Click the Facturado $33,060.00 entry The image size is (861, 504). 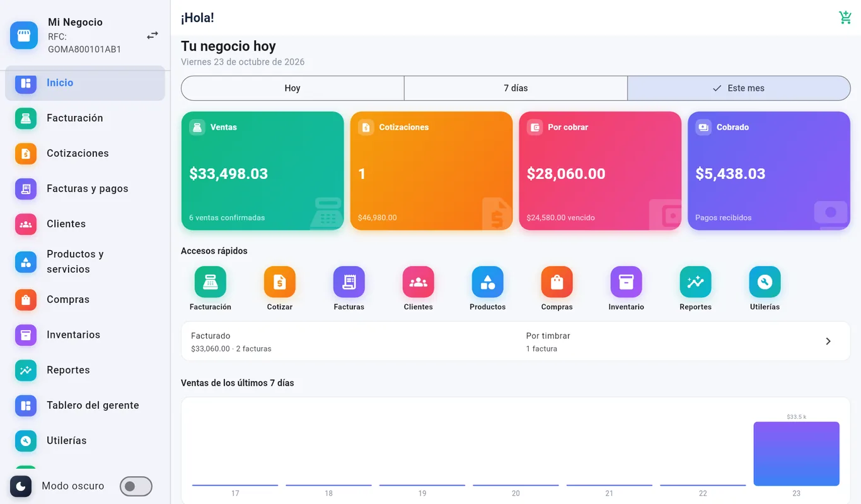tap(231, 342)
